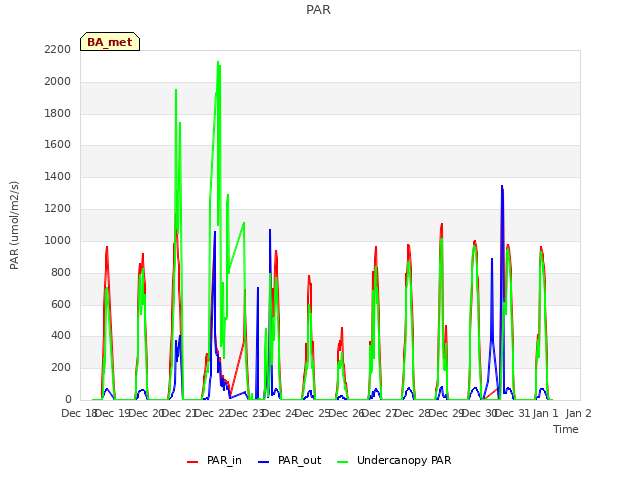Click the Dec 31 x-axis date label
Image resolution: width=640 pixels, height=480 pixels.
pos(513,413)
